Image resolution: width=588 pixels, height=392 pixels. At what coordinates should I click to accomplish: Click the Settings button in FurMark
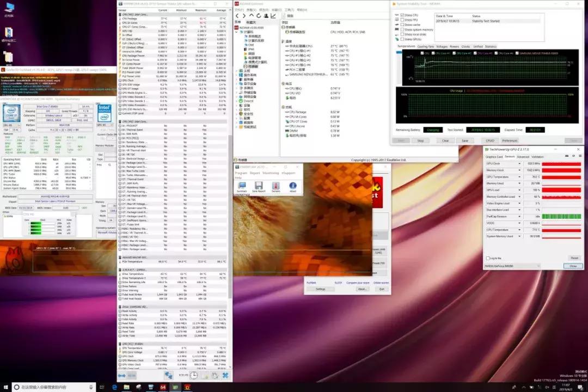321,289
